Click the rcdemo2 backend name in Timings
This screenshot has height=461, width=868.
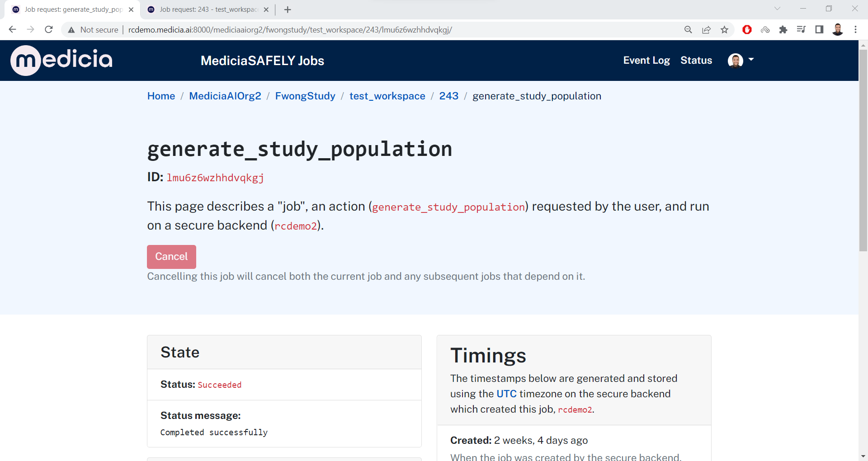click(x=575, y=409)
